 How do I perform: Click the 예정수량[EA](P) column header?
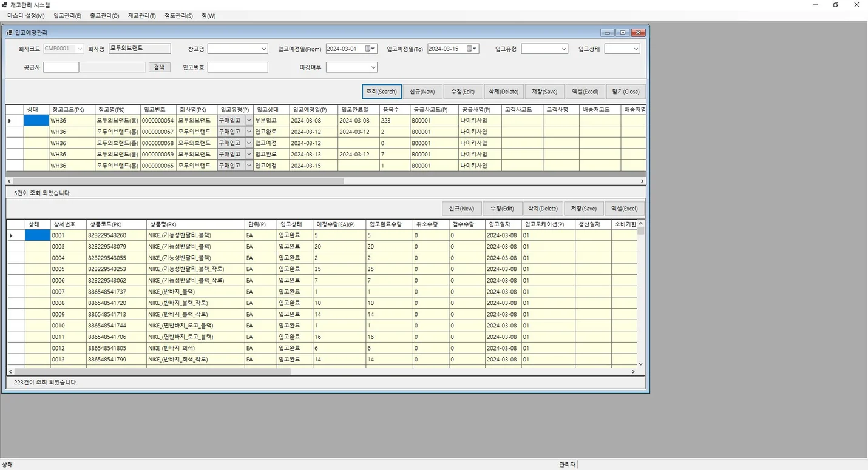(339, 224)
